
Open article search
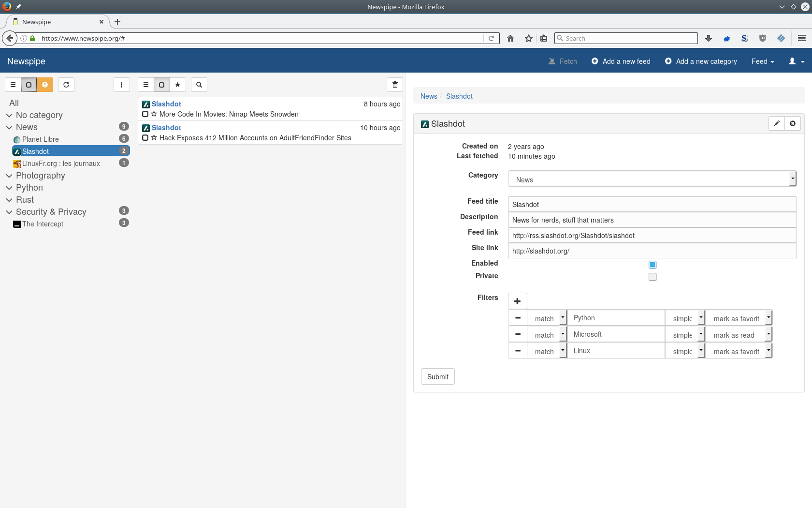(x=199, y=85)
